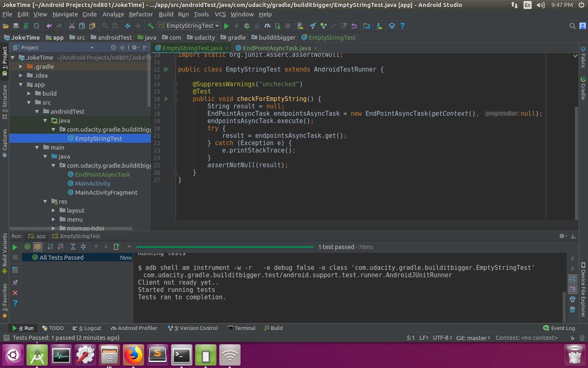This screenshot has height=368, width=588.
Task: Click the SDK Manager icon in toolbar
Action: [x=379, y=26]
